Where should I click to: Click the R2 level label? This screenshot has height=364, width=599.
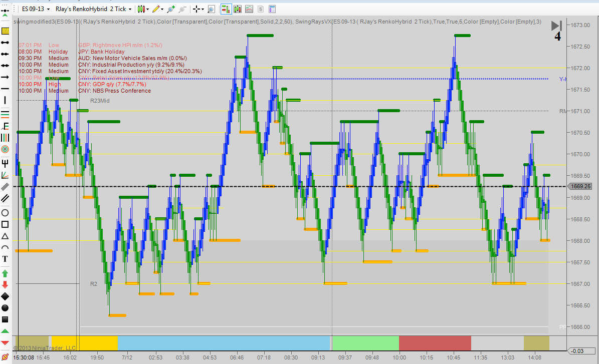tap(94, 284)
